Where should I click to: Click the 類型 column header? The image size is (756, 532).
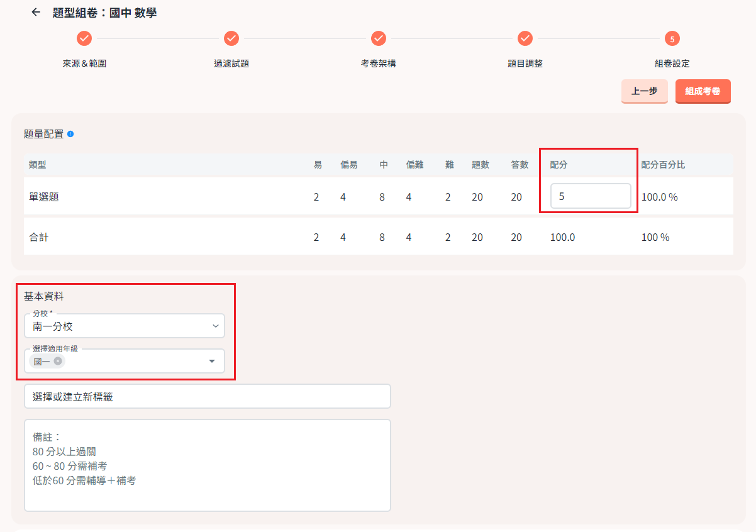38,165
